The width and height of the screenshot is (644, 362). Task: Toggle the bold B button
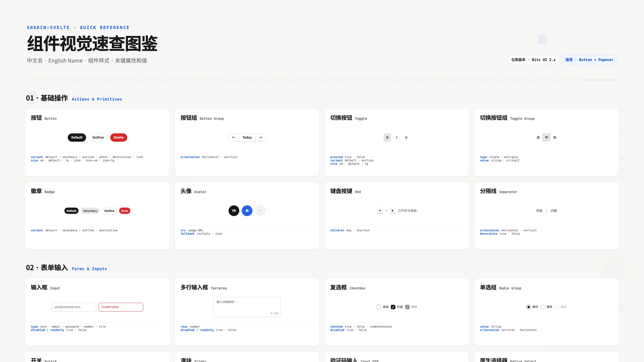[x=387, y=138]
